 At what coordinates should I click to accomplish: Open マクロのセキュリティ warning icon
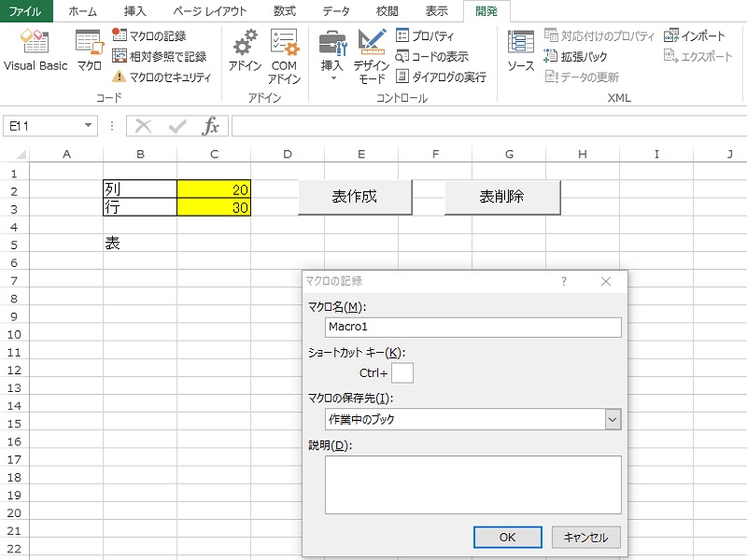pyautogui.click(x=119, y=77)
